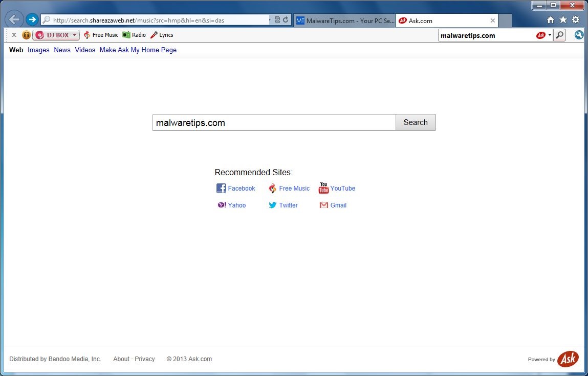The width and height of the screenshot is (588, 376).
Task: Select the Web search category
Action: pyautogui.click(x=16, y=50)
